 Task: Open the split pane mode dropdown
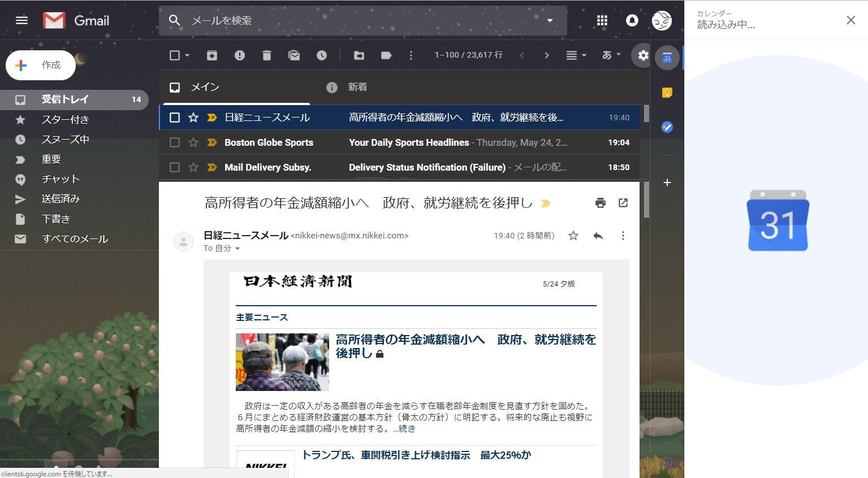point(576,55)
